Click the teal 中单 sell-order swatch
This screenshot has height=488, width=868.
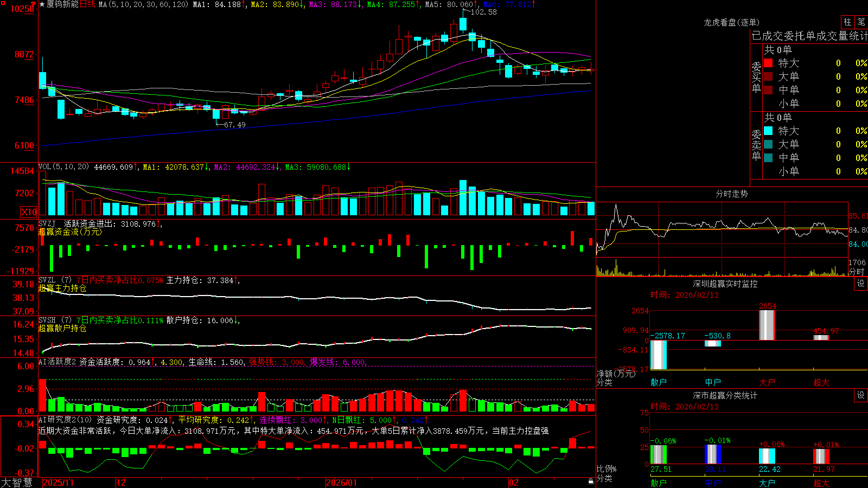pos(768,158)
